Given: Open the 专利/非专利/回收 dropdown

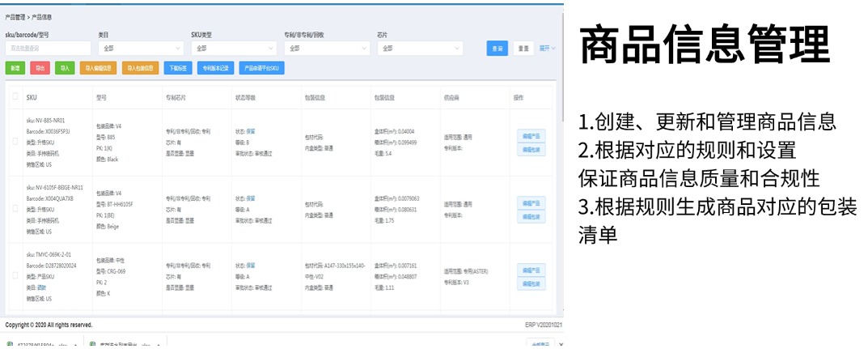Looking at the screenshot, I should coord(327,49).
